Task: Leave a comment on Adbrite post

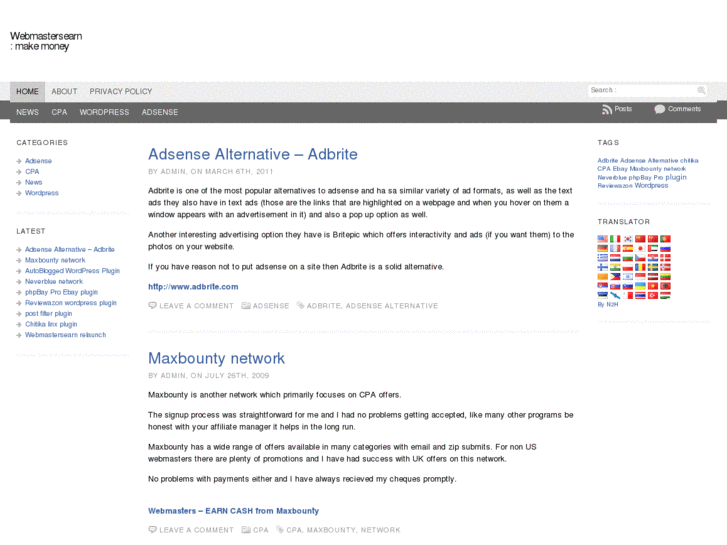Action: pos(191,306)
